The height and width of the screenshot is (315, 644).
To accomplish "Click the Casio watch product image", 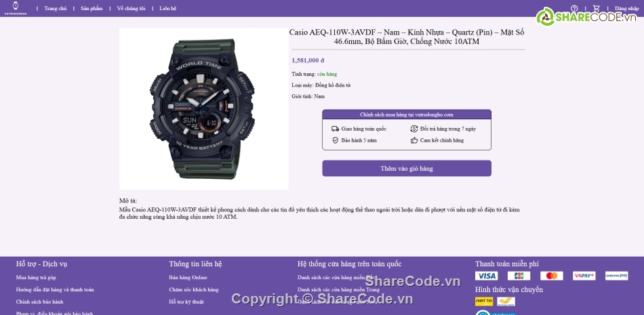I will [204, 109].
